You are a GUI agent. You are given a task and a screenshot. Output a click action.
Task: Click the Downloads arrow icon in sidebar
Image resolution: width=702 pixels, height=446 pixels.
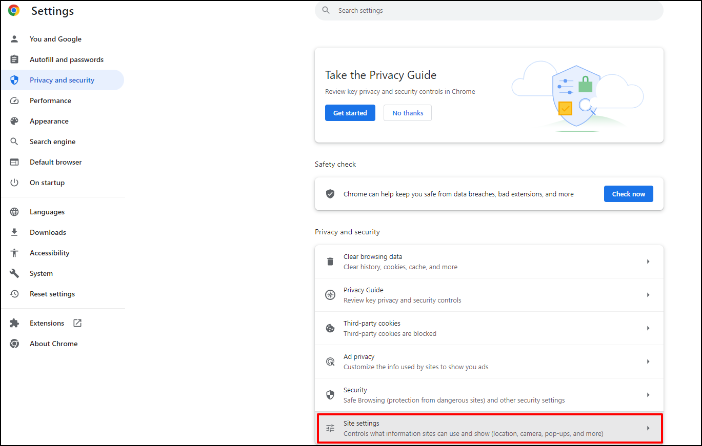[x=14, y=232]
